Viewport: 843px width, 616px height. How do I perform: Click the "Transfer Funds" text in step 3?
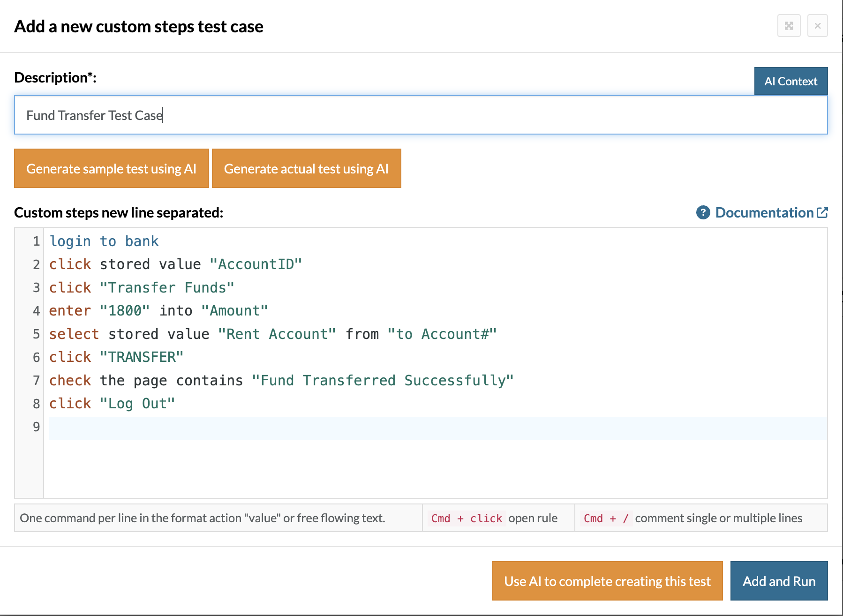167,288
